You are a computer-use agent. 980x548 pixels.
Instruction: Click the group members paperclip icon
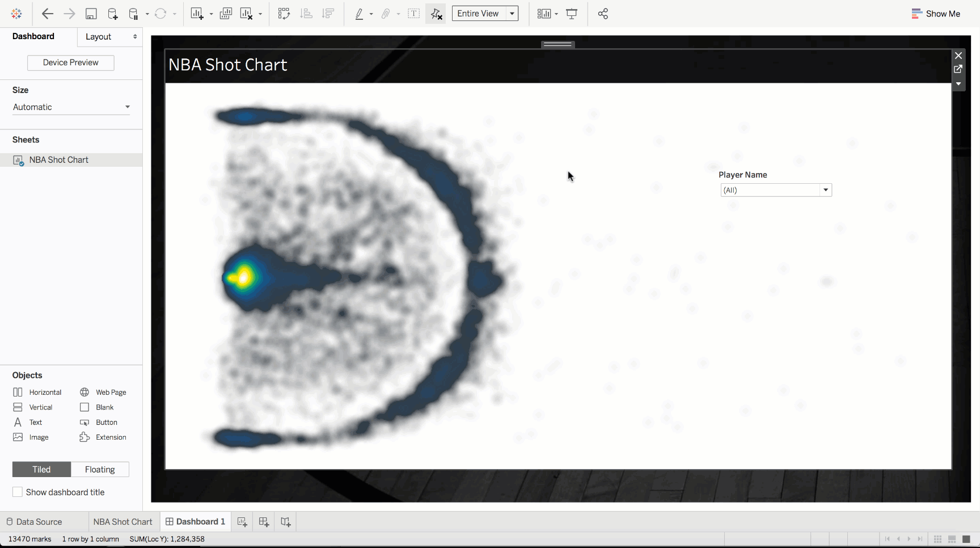(386, 14)
